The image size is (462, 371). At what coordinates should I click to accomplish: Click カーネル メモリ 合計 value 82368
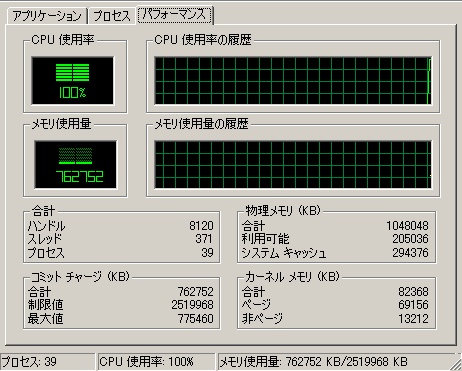point(413,292)
